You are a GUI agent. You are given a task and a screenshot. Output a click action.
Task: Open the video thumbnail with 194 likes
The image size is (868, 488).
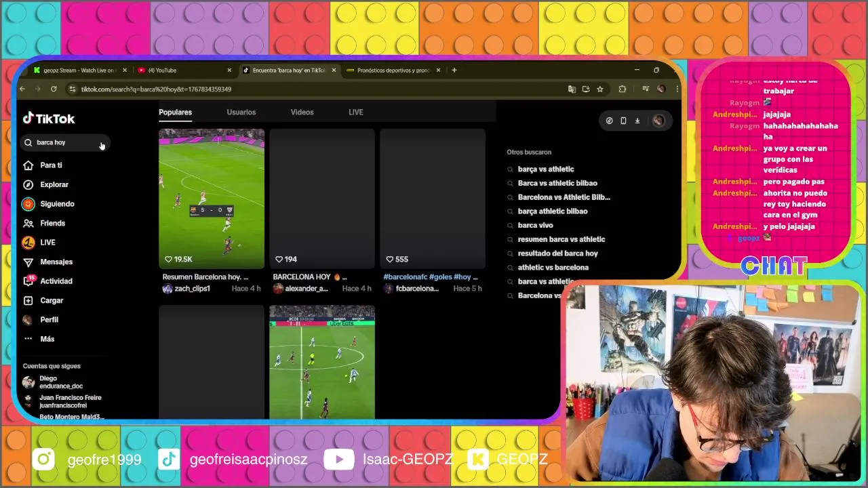point(322,199)
